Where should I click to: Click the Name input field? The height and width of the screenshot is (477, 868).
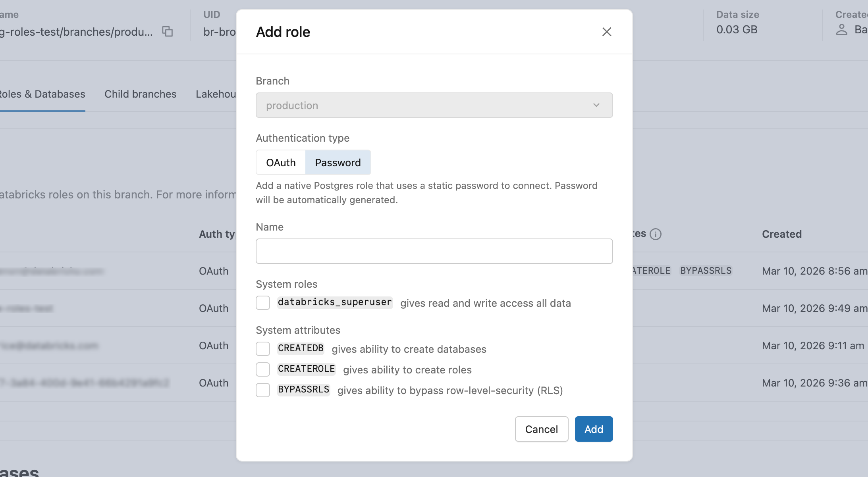point(434,251)
